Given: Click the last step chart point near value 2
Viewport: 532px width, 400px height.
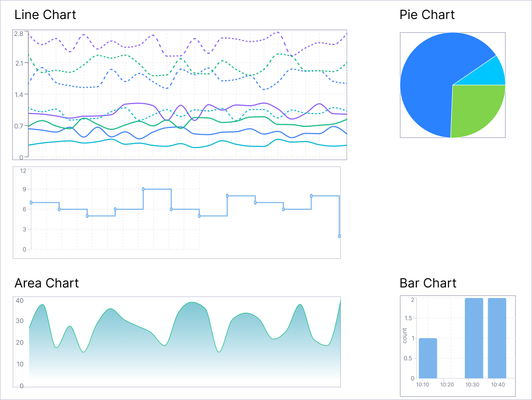Looking at the screenshot, I should click(339, 236).
